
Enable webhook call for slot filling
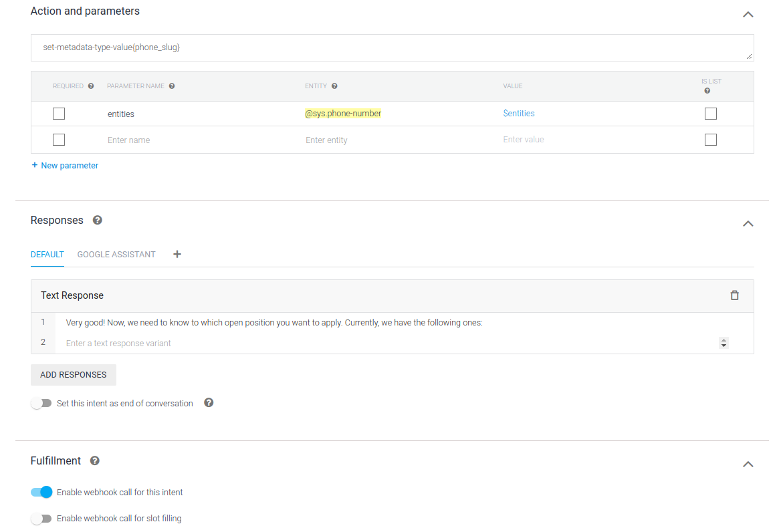(41, 519)
